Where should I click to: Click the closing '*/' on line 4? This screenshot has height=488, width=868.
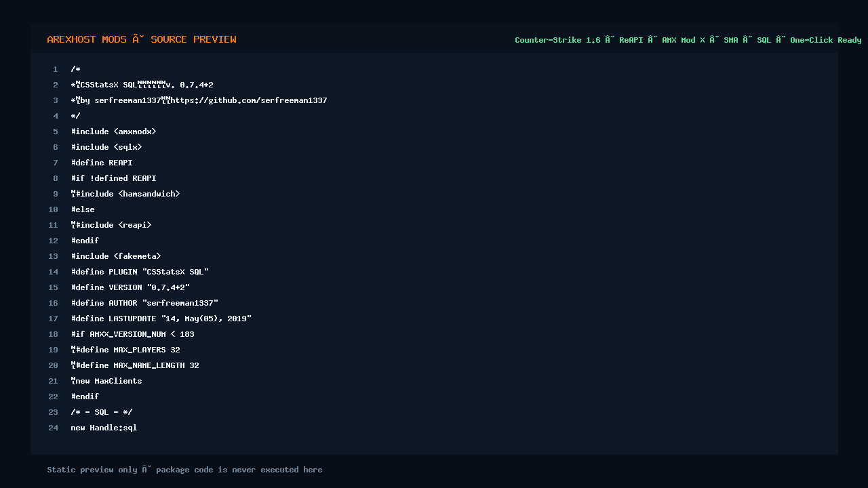75,116
